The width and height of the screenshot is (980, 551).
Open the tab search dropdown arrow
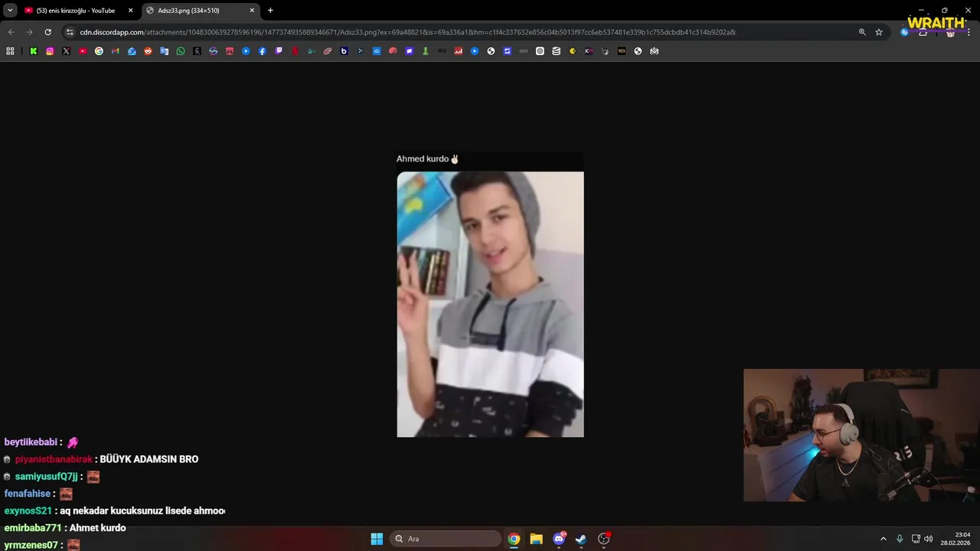[10, 11]
